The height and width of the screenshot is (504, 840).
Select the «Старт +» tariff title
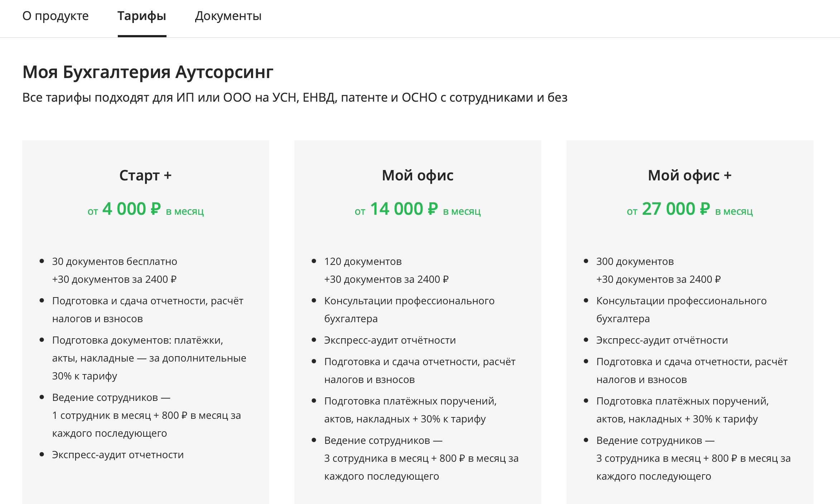coord(145,175)
